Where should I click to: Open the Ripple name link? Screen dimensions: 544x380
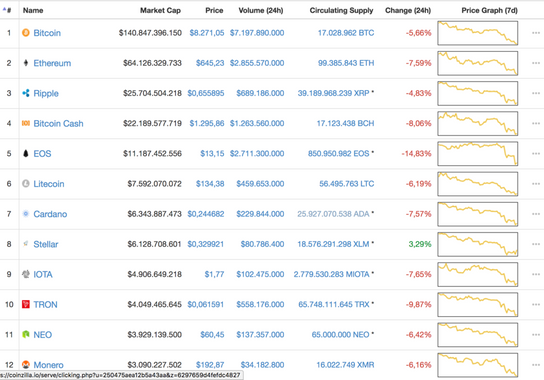(x=46, y=93)
